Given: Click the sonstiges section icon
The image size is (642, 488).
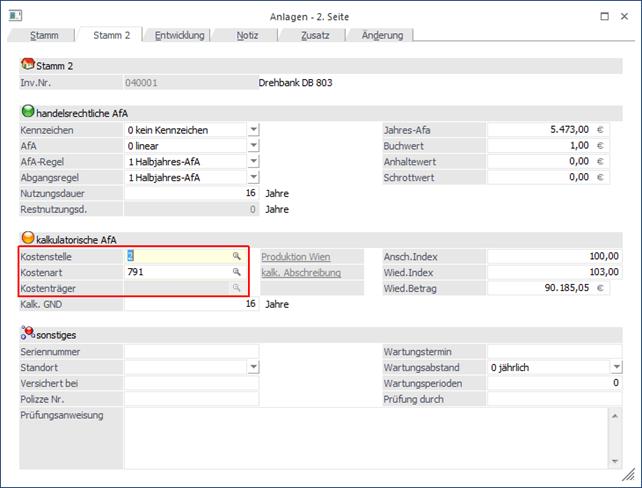Looking at the screenshot, I should coord(27,335).
